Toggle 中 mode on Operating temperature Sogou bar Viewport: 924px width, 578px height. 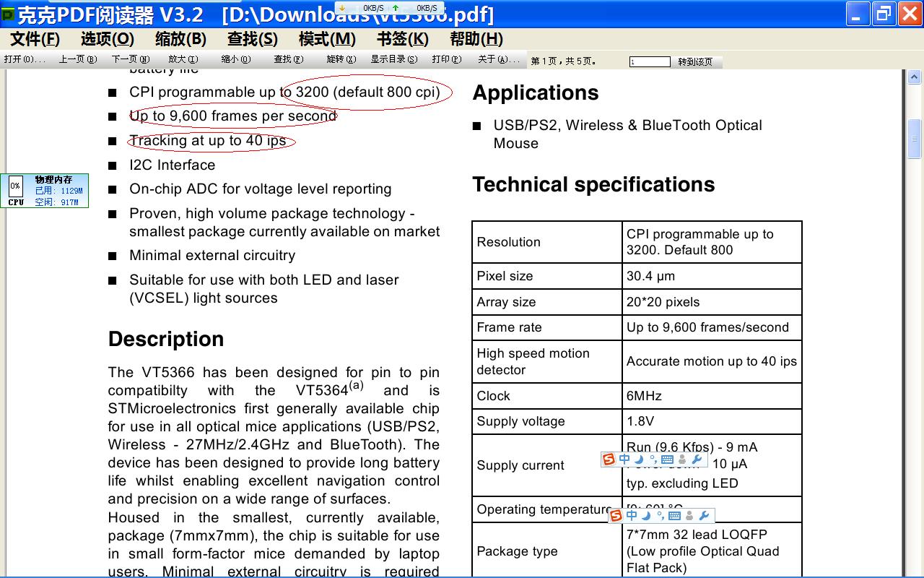coord(632,515)
